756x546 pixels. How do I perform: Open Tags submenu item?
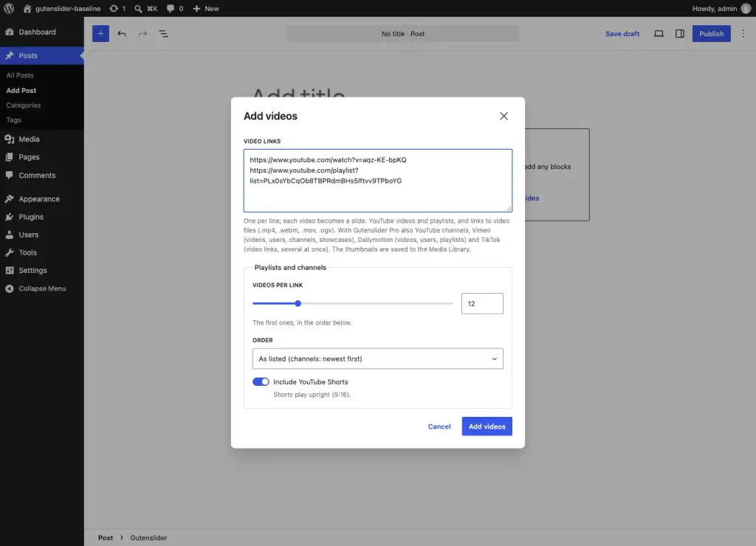click(13, 120)
